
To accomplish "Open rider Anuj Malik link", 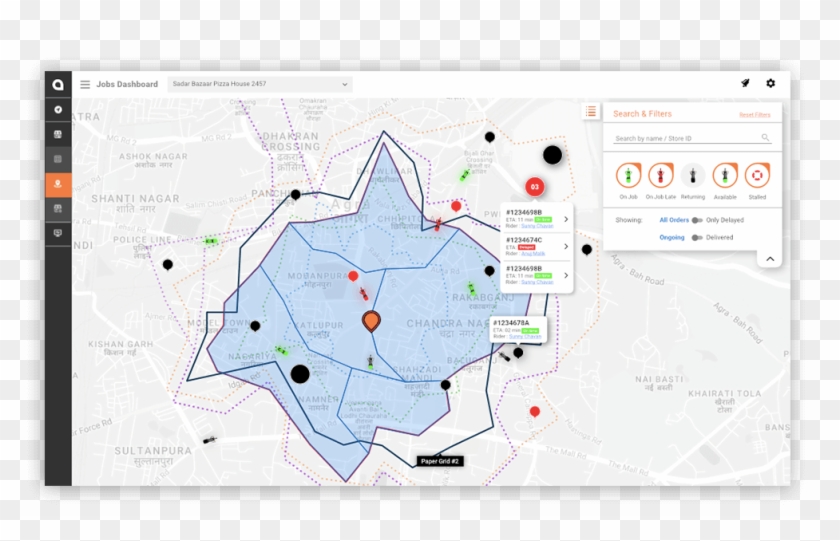I will click(532, 253).
